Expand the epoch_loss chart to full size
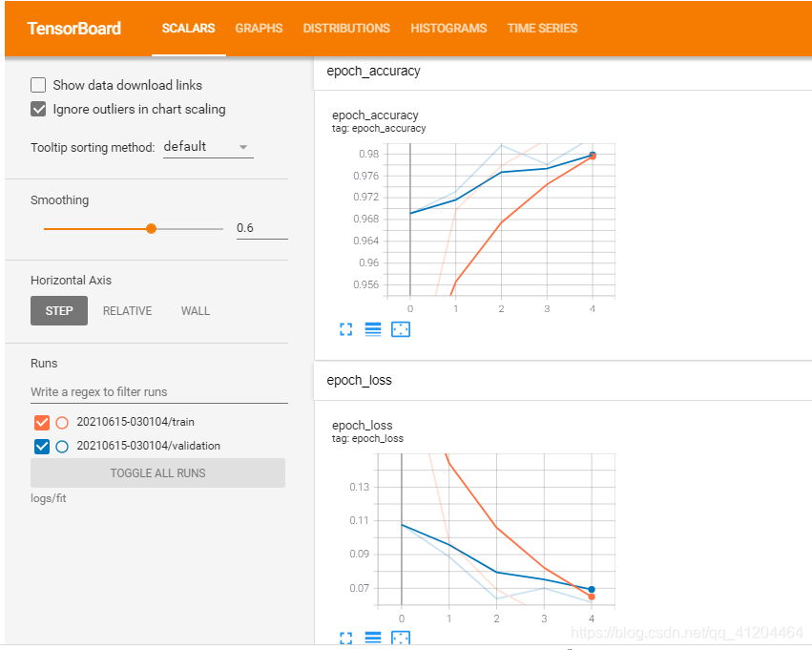The image size is (812, 650). 345,638
